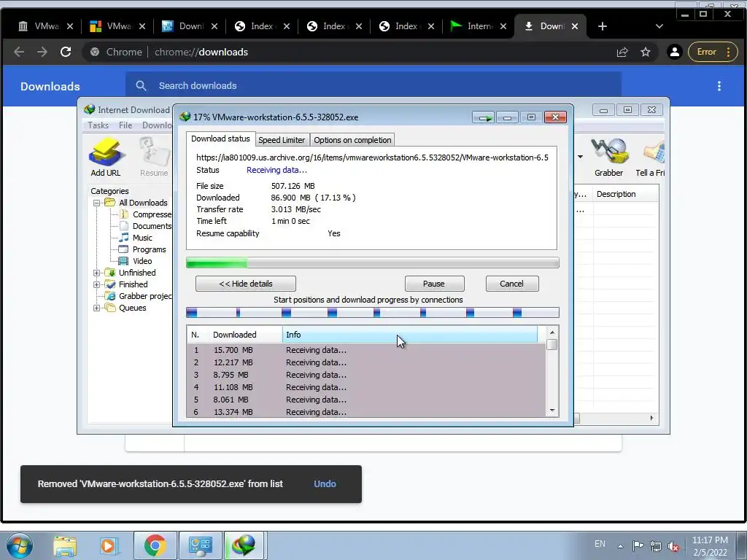The image size is (747, 560).
Task: Select the Compressed category folder
Action: 146,215
